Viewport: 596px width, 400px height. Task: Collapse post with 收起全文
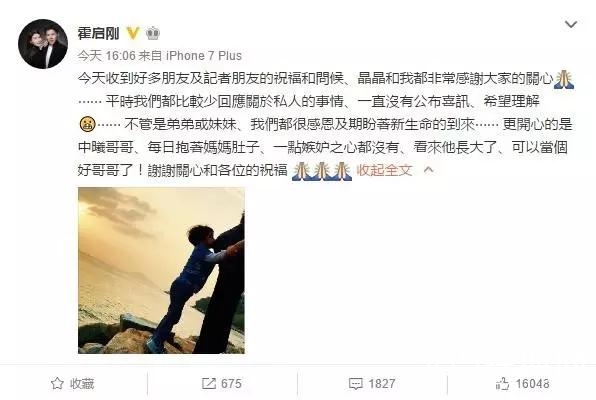pyautogui.click(x=384, y=170)
